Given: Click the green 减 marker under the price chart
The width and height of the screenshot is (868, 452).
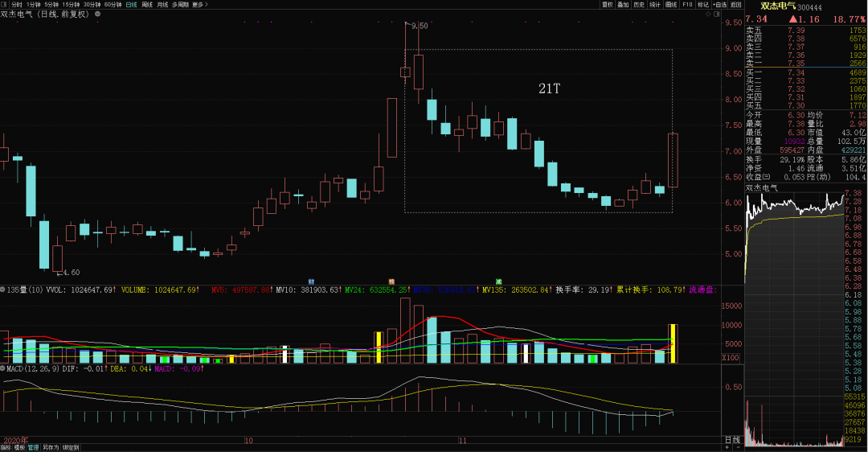Looking at the screenshot, I should point(499,282).
